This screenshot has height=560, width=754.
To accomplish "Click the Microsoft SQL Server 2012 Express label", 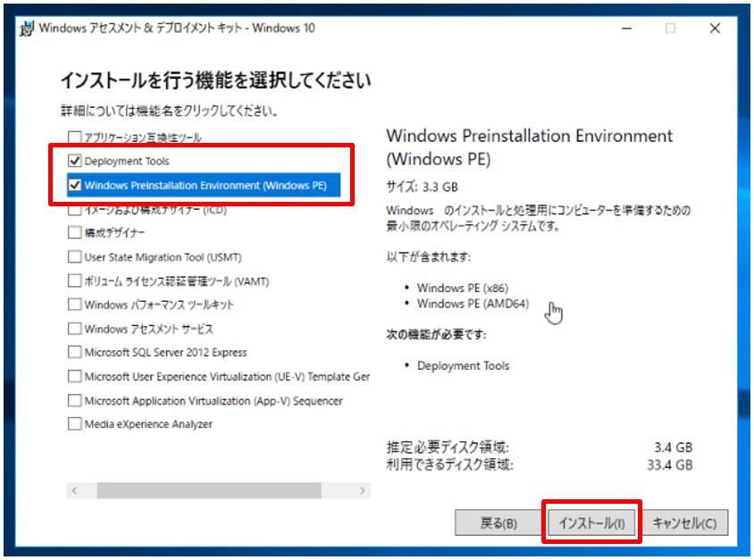I will pyautogui.click(x=166, y=352).
